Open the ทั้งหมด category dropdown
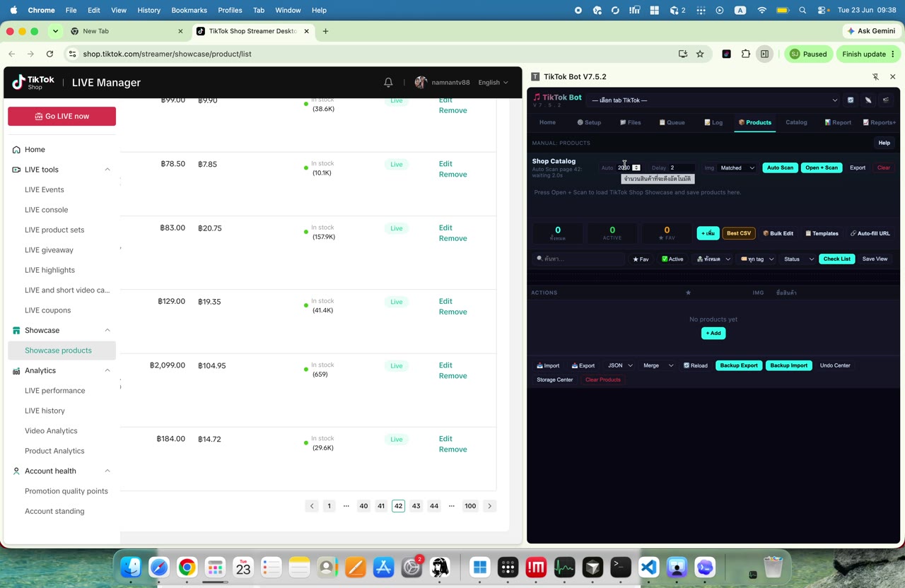Screen dimensions: 905x588 (x=713, y=259)
